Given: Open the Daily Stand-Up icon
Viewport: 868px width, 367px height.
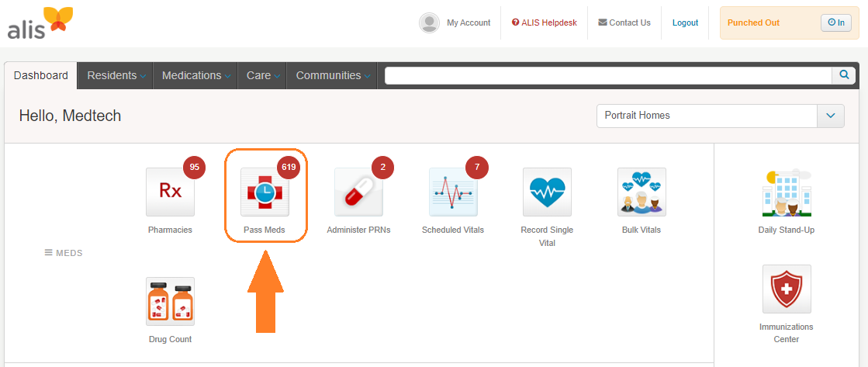Looking at the screenshot, I should point(786,192).
